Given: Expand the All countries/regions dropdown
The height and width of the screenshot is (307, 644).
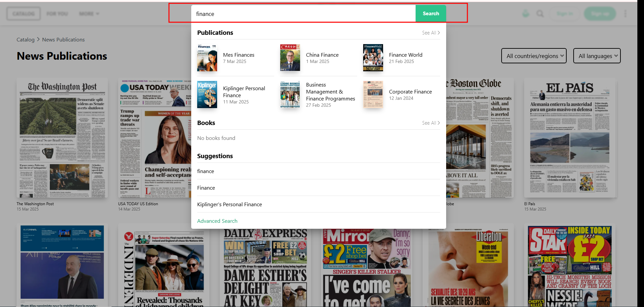Looking at the screenshot, I should [534, 56].
